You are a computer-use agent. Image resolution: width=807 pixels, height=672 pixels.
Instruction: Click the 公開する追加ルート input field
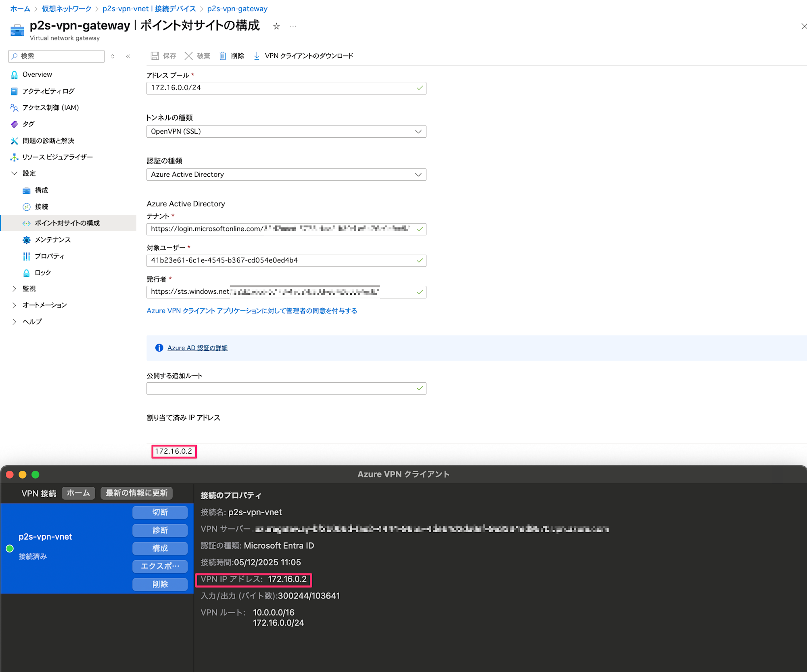286,388
